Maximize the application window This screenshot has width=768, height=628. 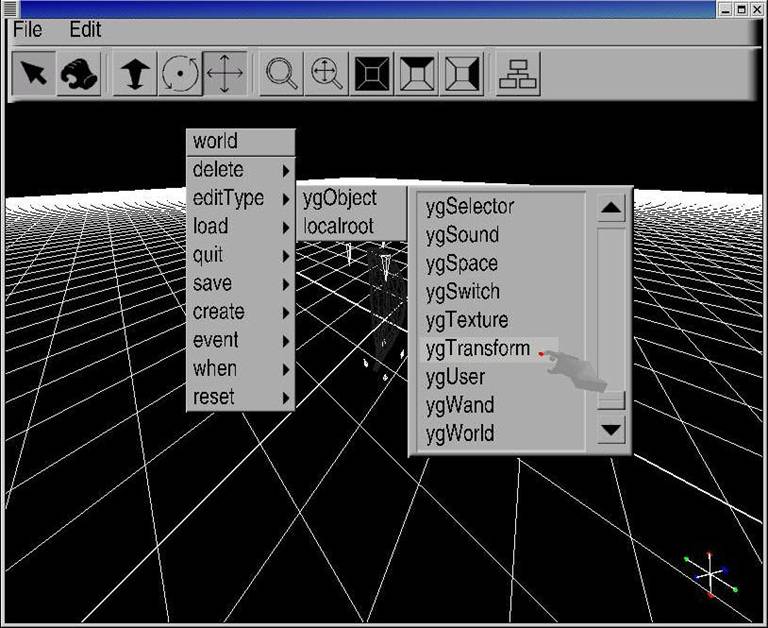[x=742, y=9]
